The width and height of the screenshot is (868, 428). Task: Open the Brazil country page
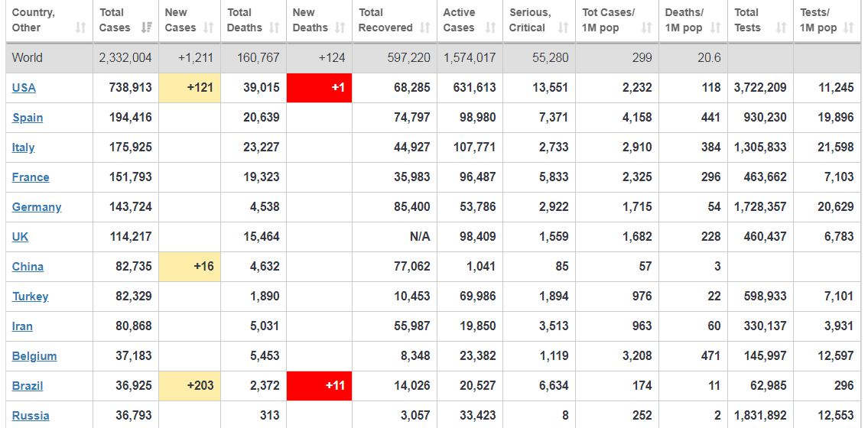point(28,386)
